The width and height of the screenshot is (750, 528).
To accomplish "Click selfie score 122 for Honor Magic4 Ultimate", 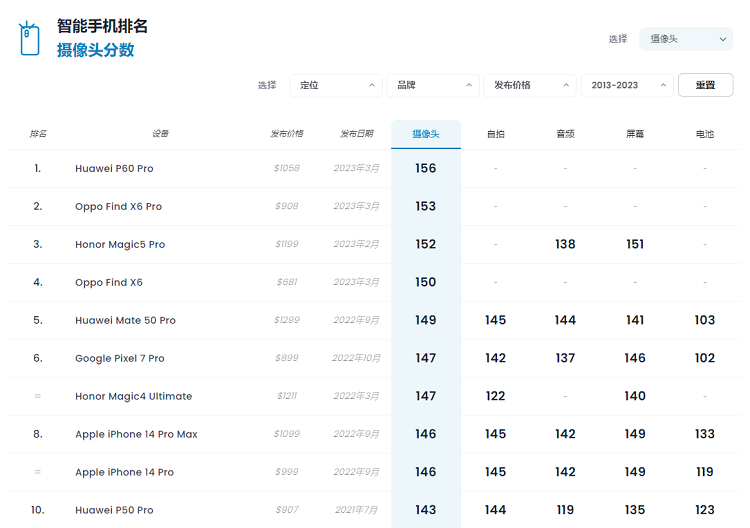I will (x=496, y=396).
